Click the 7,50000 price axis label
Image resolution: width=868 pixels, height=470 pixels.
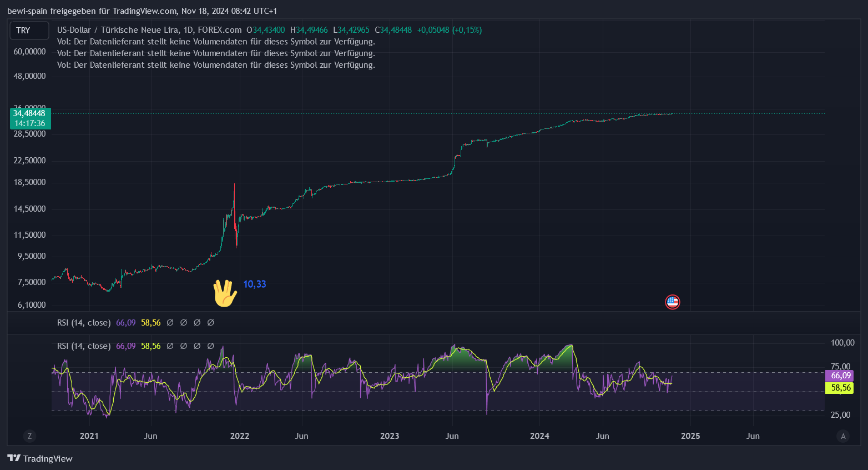(x=32, y=282)
